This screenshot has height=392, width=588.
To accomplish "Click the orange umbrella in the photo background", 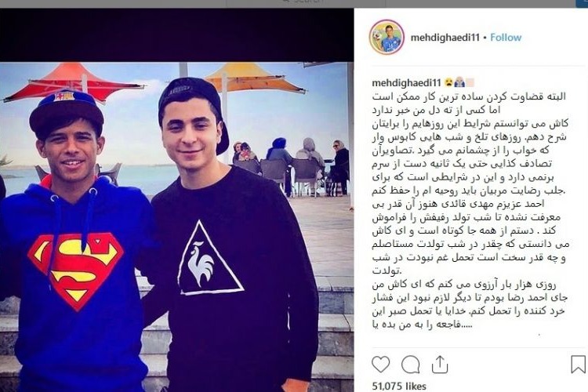I will [x=254, y=79].
